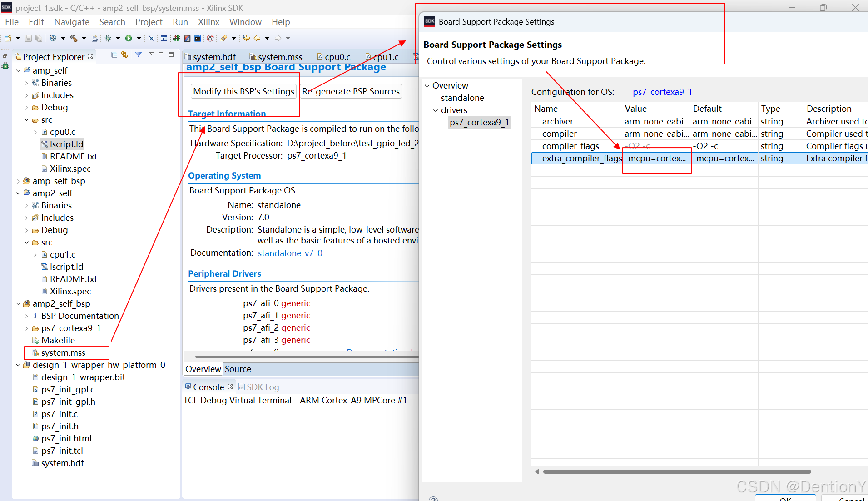Click the Link with Editor icon

click(124, 55)
